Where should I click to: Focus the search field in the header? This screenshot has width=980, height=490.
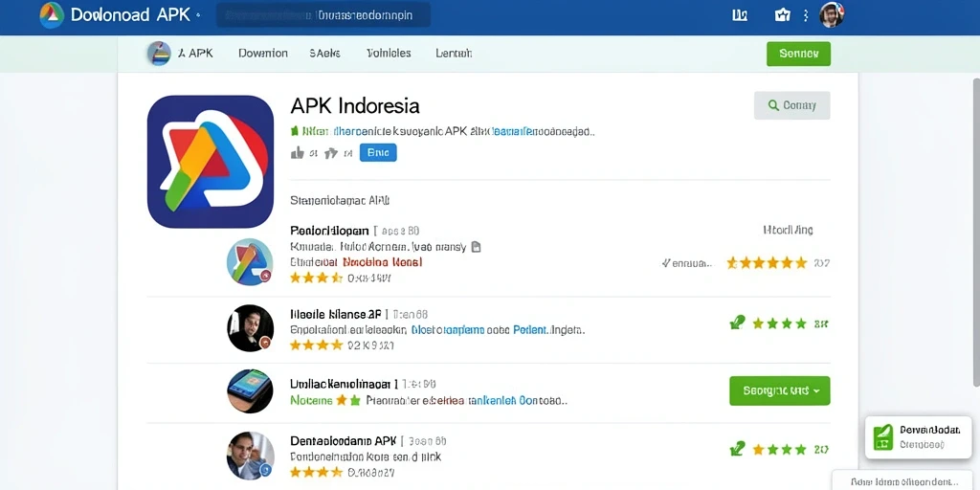[x=323, y=15]
